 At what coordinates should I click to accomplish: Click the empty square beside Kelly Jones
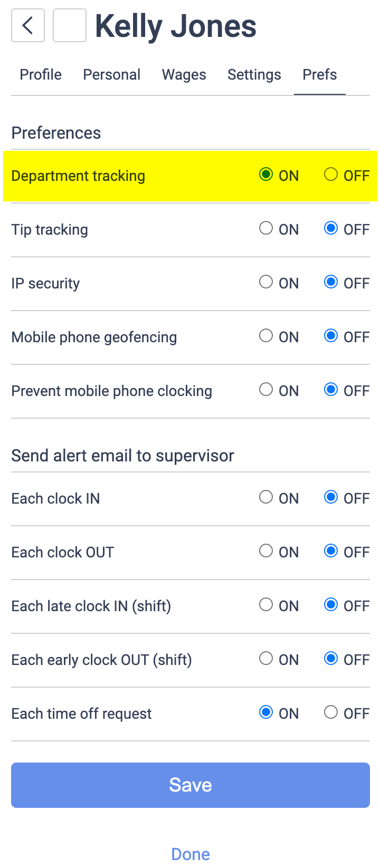pyautogui.click(x=70, y=25)
